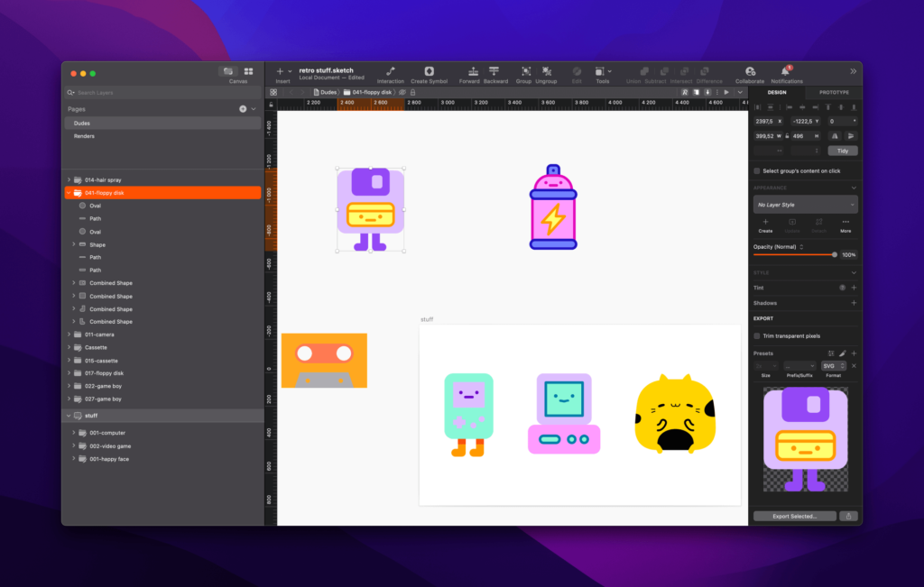Click the Export Selected button
Viewport: 924px width, 587px height.
coord(794,515)
